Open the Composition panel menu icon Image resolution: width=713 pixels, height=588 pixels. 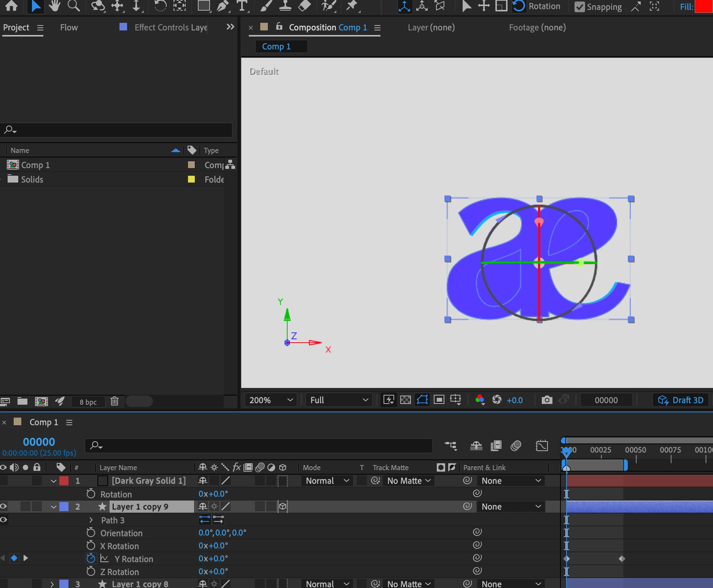pyautogui.click(x=377, y=28)
